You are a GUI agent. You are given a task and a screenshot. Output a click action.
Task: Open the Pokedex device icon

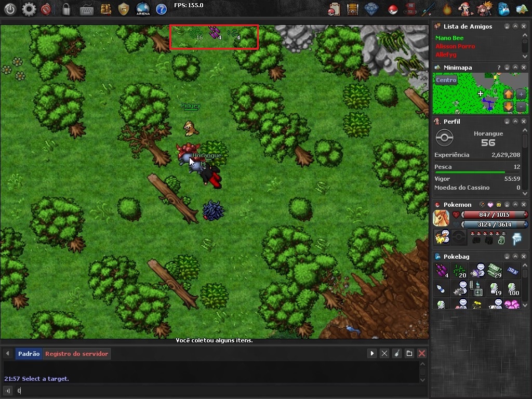point(410,9)
